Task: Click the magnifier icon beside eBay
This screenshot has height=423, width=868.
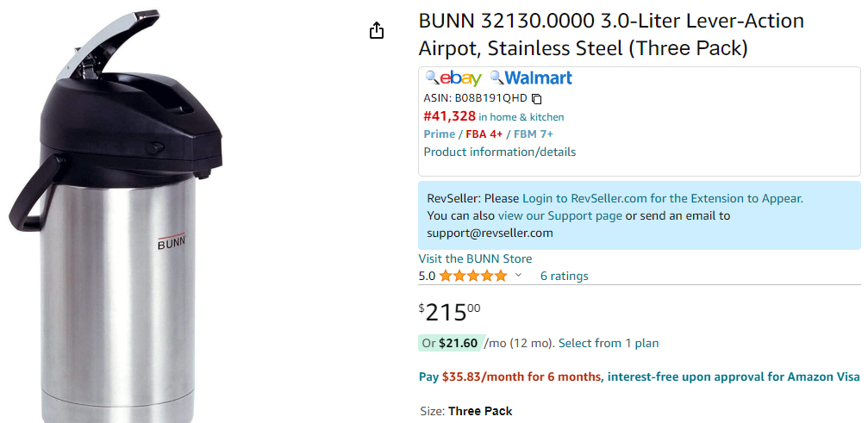Action: pos(432,78)
